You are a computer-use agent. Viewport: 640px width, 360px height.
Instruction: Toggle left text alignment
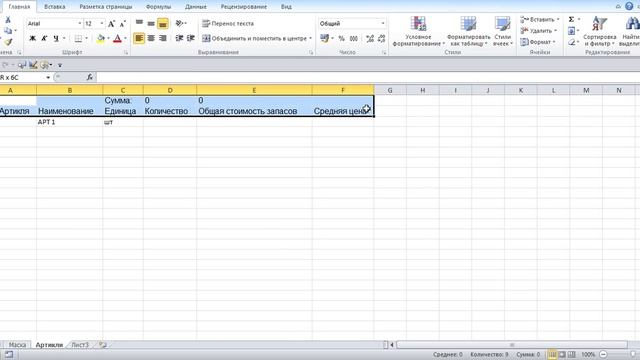139,38
